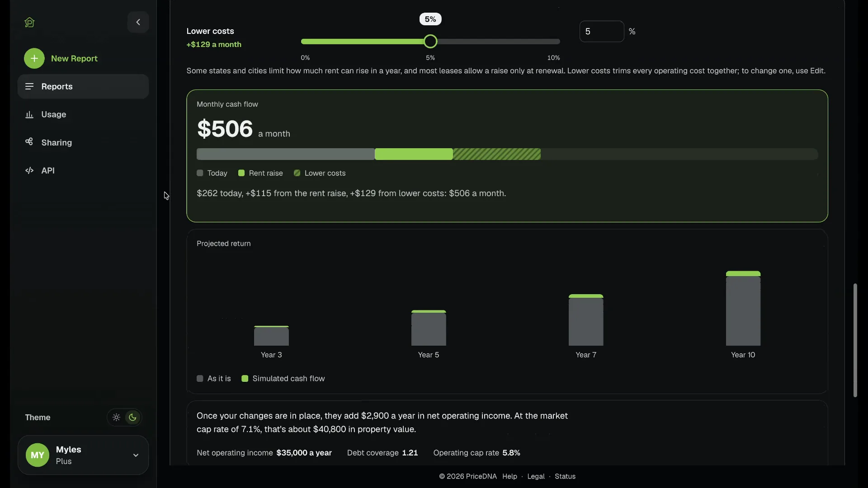The width and height of the screenshot is (868, 488).
Task: Open the Status footer link
Action: pyautogui.click(x=565, y=476)
